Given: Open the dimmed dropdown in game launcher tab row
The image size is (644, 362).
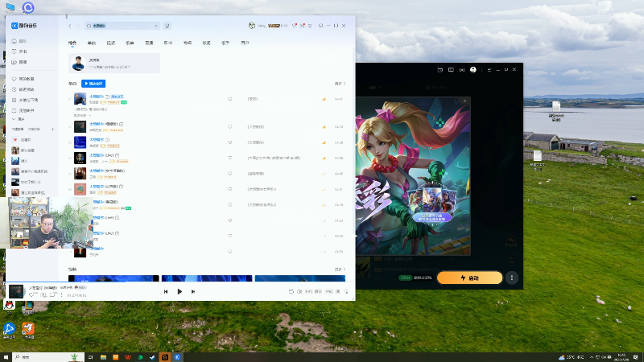Looking at the screenshot, I should coord(375,88).
